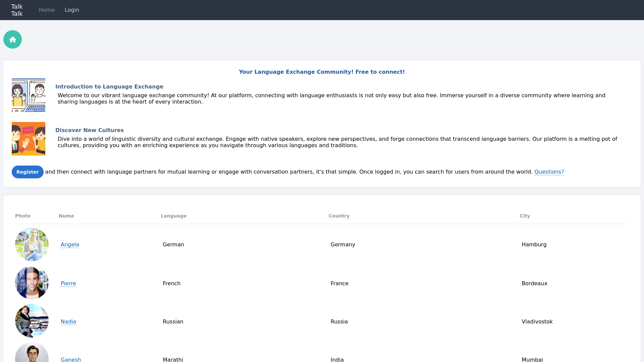
Task: Click the French language cell
Action: [x=171, y=284]
